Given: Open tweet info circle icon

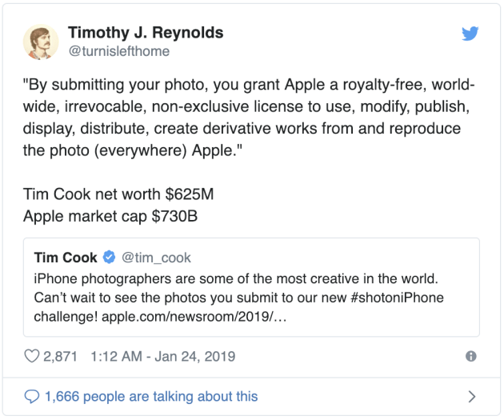Looking at the screenshot, I should [x=471, y=357].
